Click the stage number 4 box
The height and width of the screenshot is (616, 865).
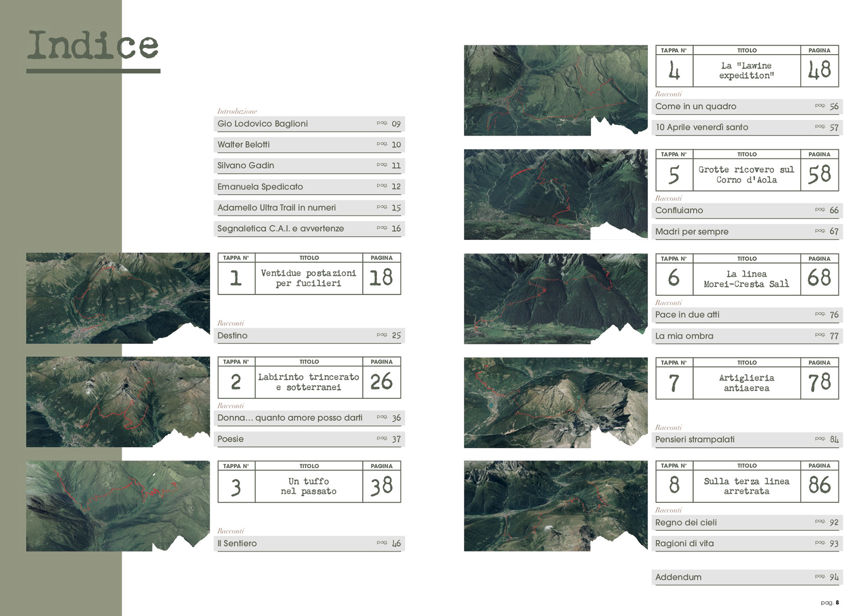pos(674,71)
